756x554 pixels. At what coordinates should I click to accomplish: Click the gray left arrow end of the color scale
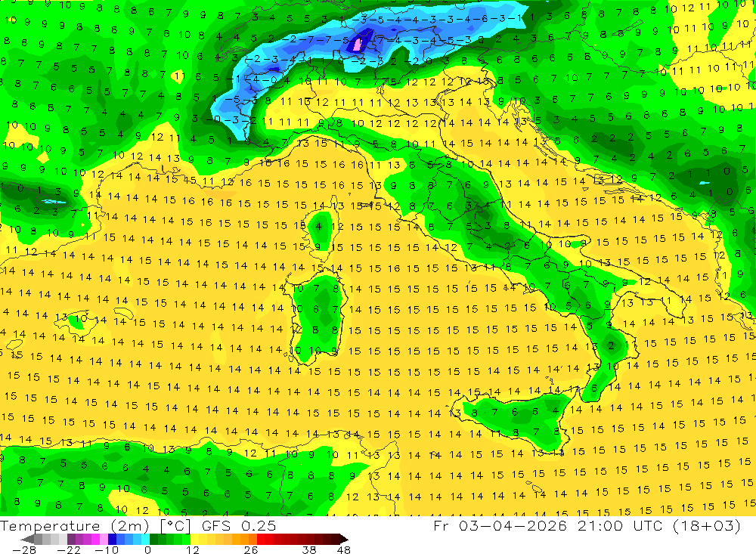click(x=28, y=539)
